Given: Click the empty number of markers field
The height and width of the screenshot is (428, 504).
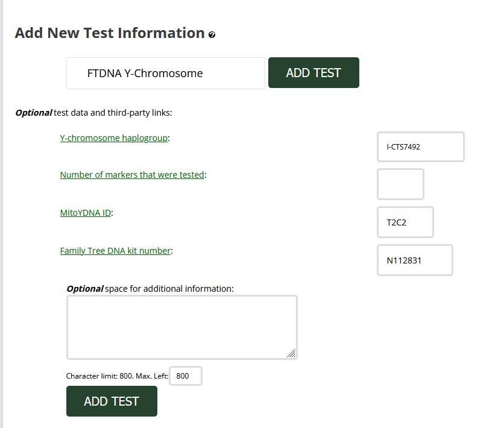Looking at the screenshot, I should click(x=400, y=184).
